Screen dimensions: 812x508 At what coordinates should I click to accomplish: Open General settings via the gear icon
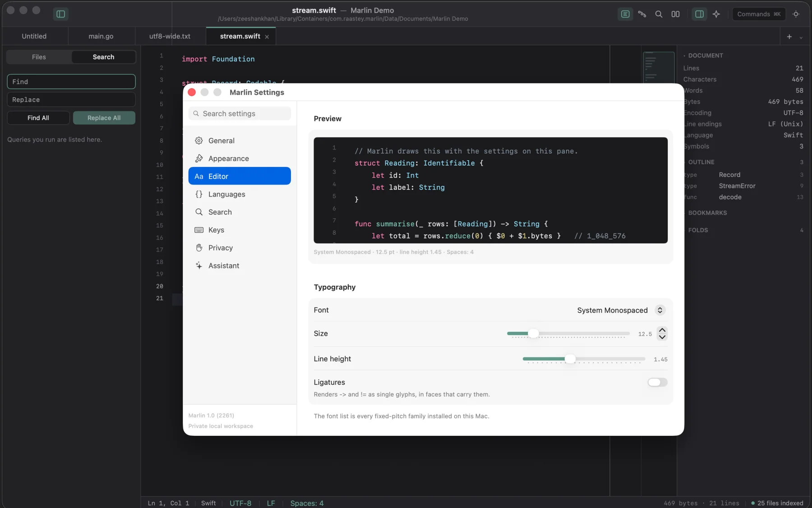(199, 140)
